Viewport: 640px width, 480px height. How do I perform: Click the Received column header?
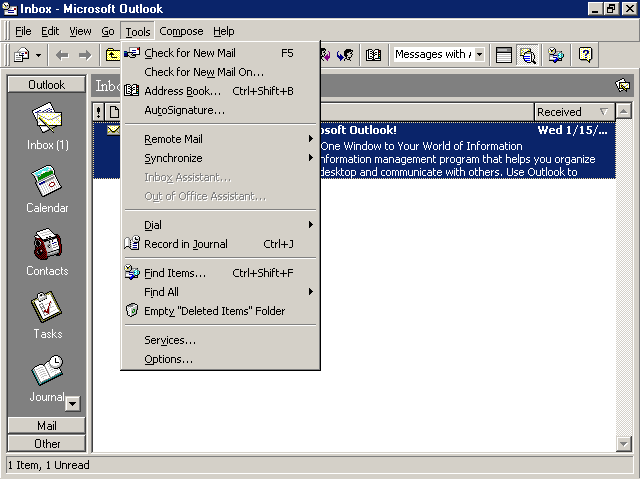click(x=574, y=112)
